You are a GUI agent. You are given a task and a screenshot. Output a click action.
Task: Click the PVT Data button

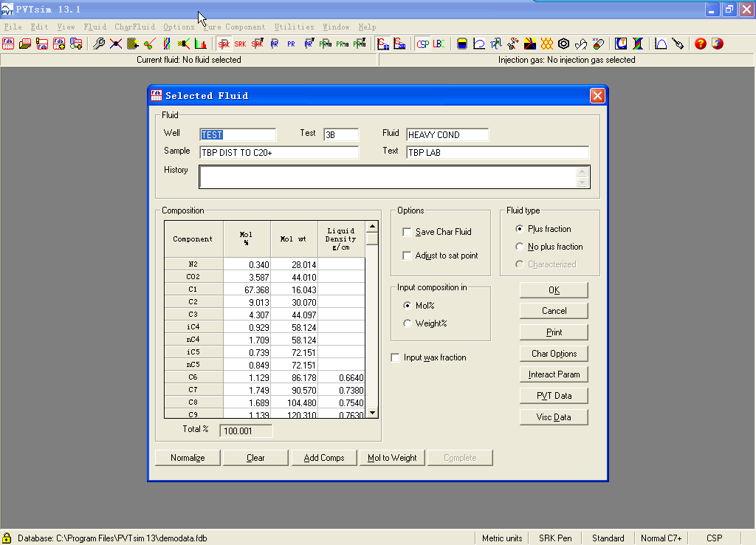(x=554, y=396)
